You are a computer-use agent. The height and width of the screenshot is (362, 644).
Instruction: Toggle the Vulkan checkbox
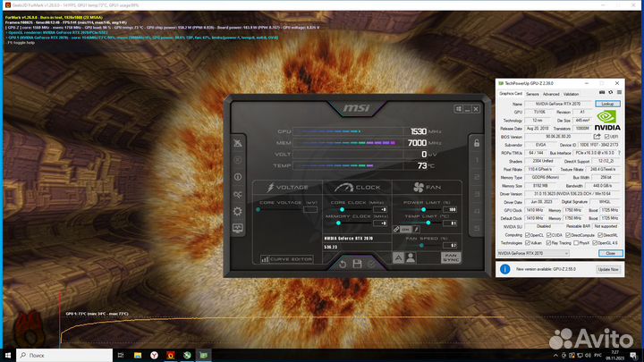coord(528,243)
